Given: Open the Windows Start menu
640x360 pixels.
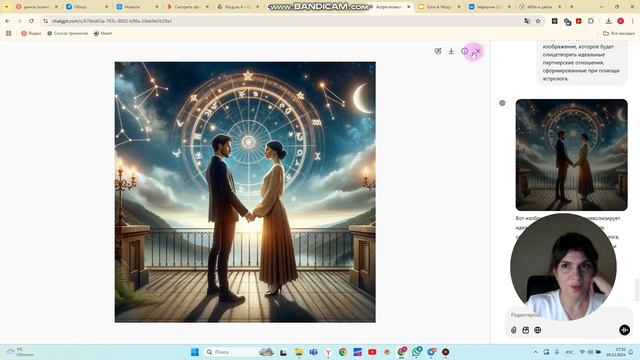Looking at the screenshot, I should [195, 352].
